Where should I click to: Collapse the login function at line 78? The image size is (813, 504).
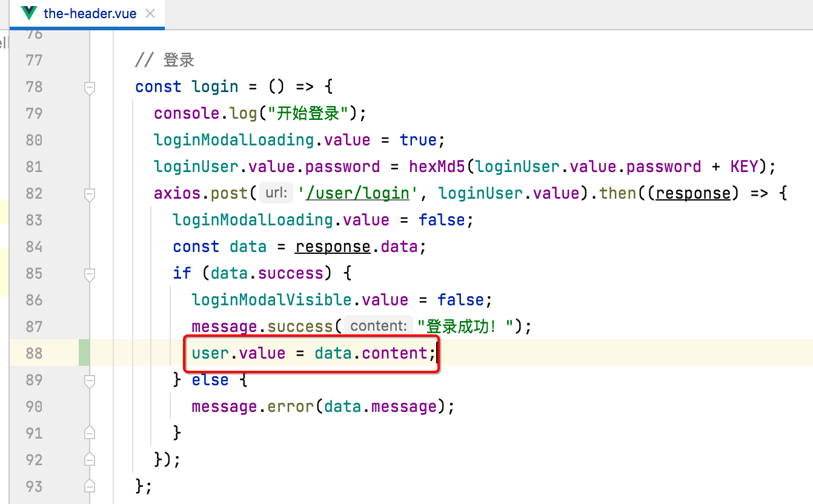click(90, 87)
